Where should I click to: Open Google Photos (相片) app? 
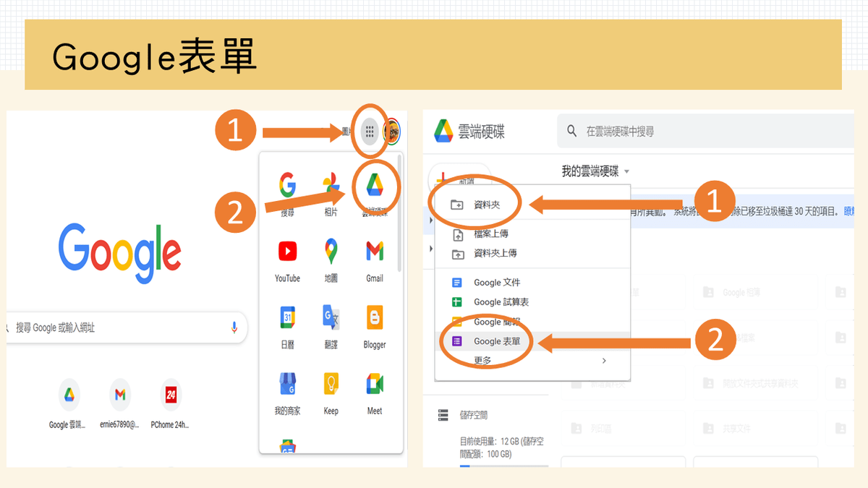pyautogui.click(x=331, y=194)
